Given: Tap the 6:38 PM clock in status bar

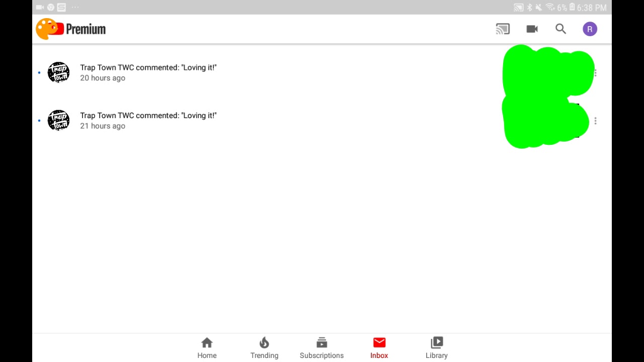Looking at the screenshot, I should pyautogui.click(x=592, y=8).
